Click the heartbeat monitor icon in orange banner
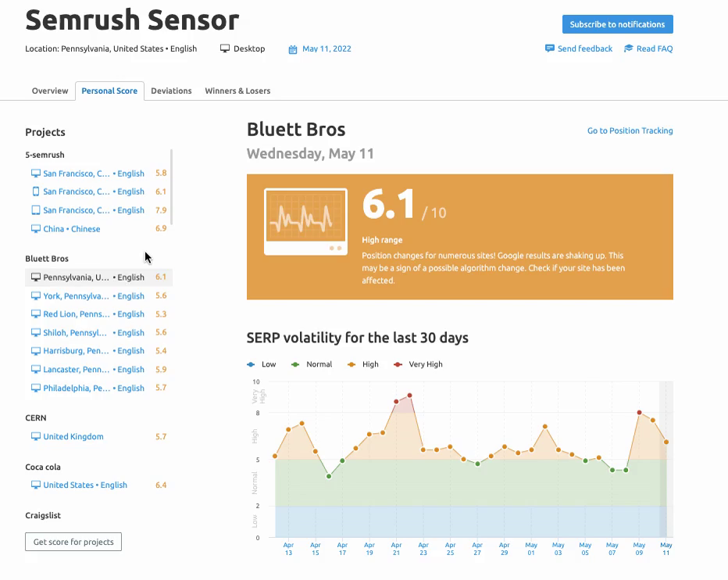This screenshot has height=580, width=728. [305, 222]
